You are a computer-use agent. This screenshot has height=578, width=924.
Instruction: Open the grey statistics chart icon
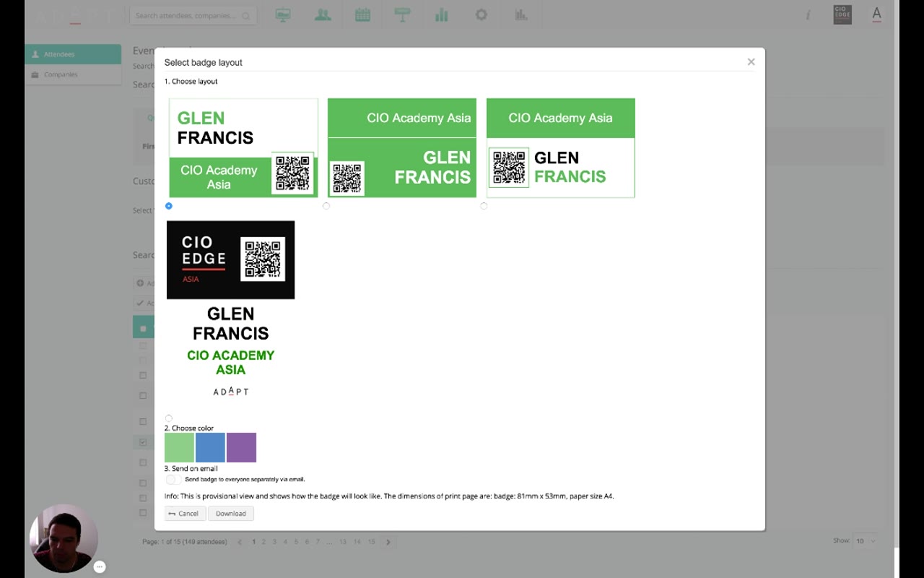[521, 14]
